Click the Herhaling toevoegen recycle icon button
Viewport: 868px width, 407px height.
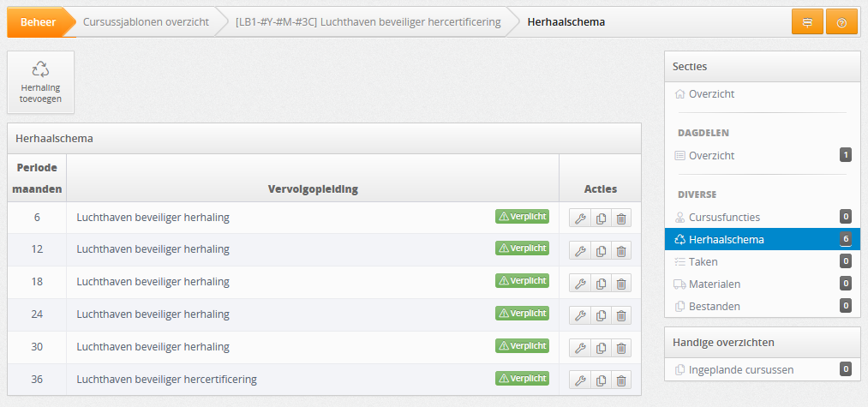40,82
